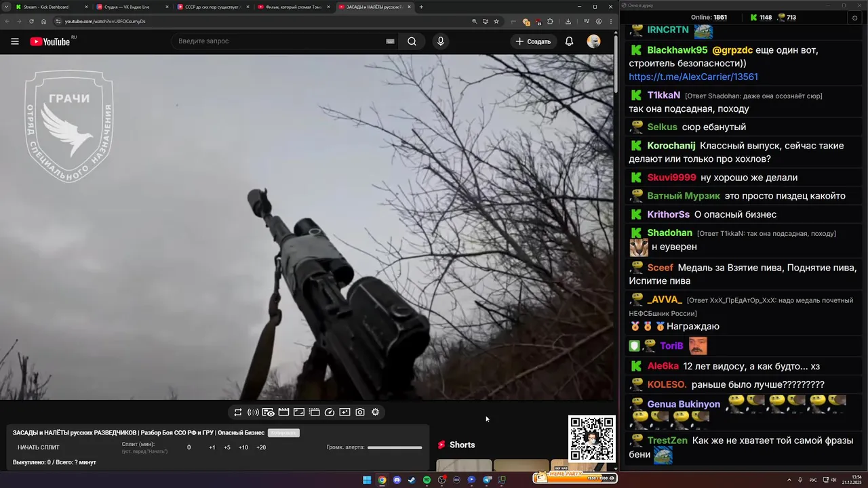The width and height of the screenshot is (868, 488).
Task: Add +10 minutes to the split
Action: (x=243, y=447)
